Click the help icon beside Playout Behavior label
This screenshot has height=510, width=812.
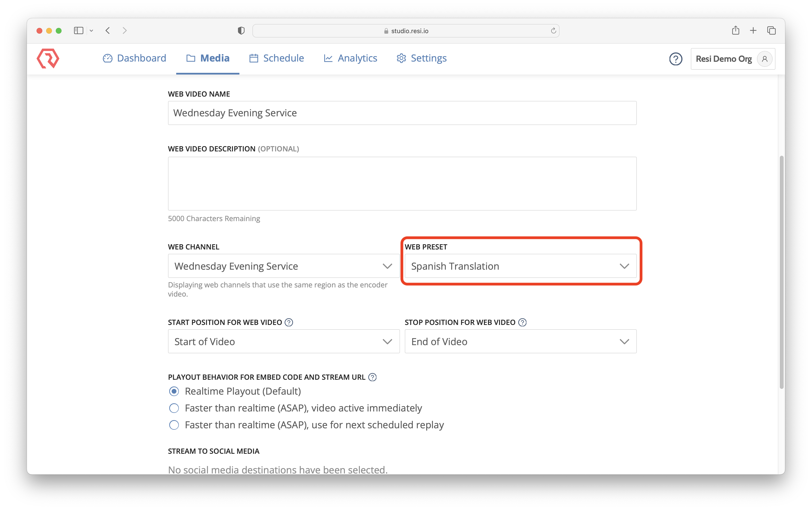click(x=373, y=377)
